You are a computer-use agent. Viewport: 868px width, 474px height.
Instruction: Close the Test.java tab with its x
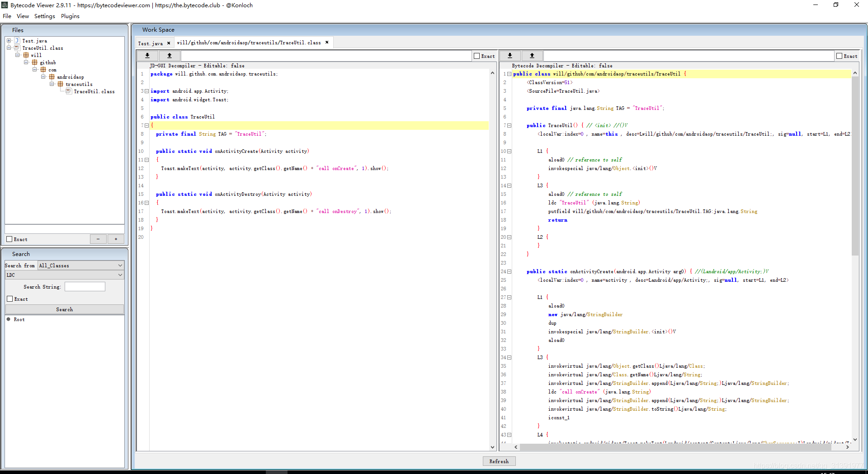point(169,43)
